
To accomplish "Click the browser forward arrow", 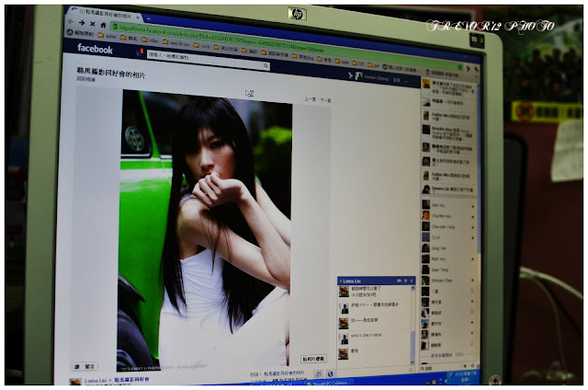I will tap(82, 23).
